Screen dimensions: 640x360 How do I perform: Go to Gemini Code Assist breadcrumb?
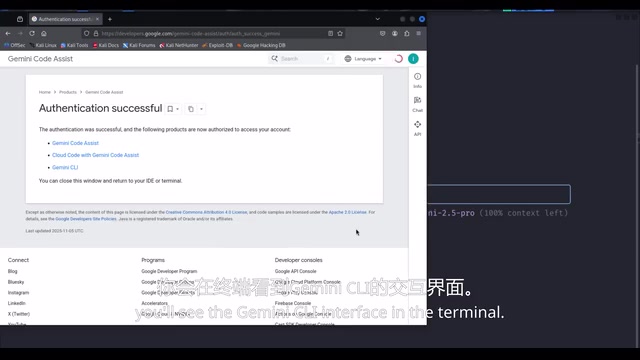[104, 92]
